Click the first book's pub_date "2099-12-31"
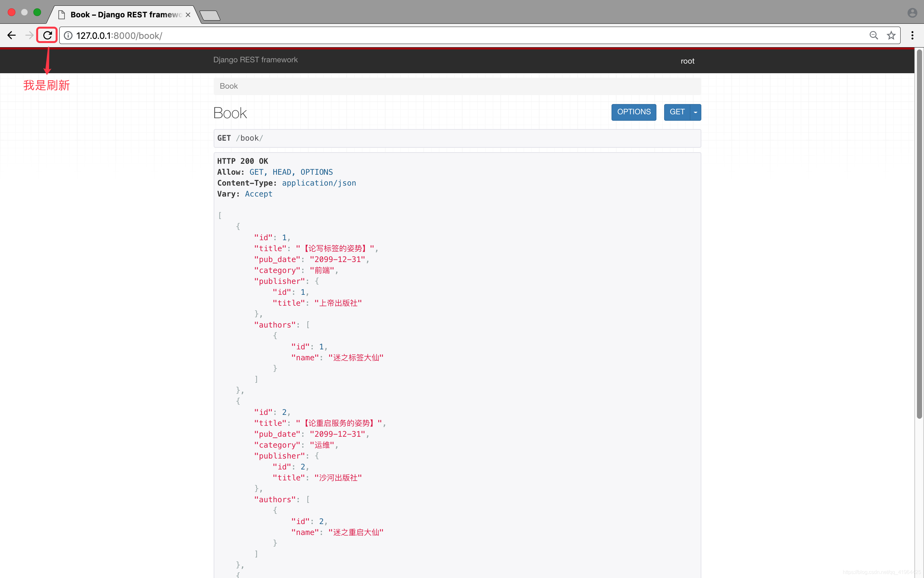The image size is (924, 578). pos(338,259)
